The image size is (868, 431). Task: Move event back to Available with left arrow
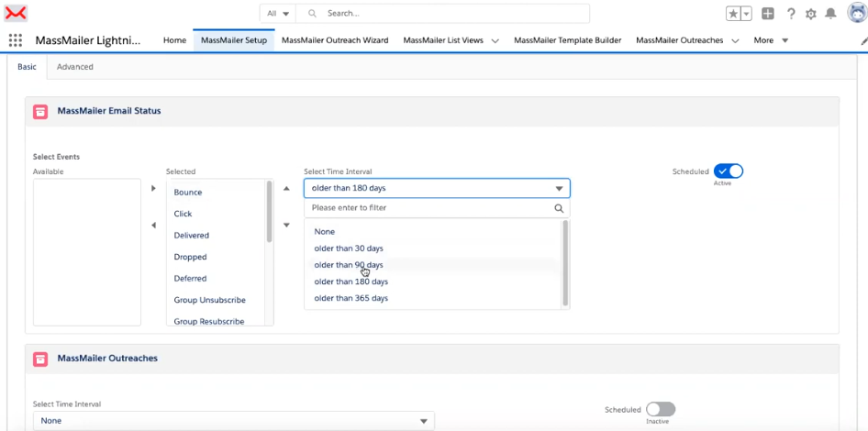[x=153, y=226]
